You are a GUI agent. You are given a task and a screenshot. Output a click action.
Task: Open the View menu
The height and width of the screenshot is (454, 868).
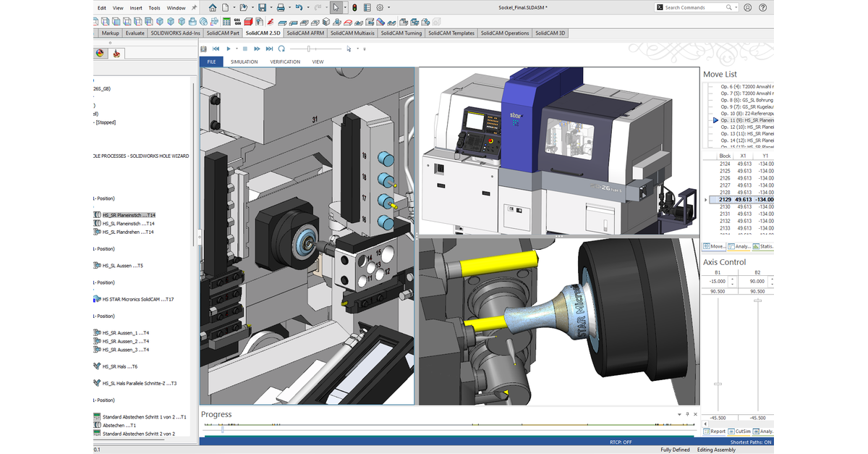119,7
